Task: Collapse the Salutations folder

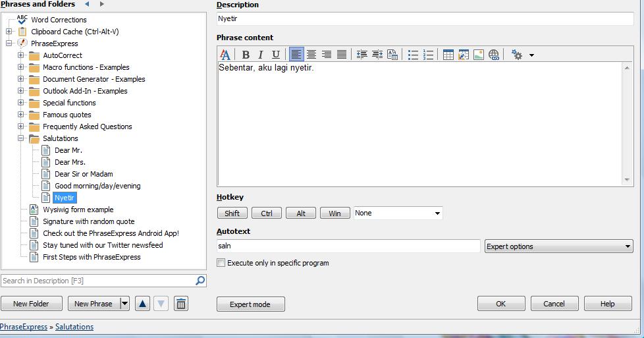Action: tap(20, 138)
